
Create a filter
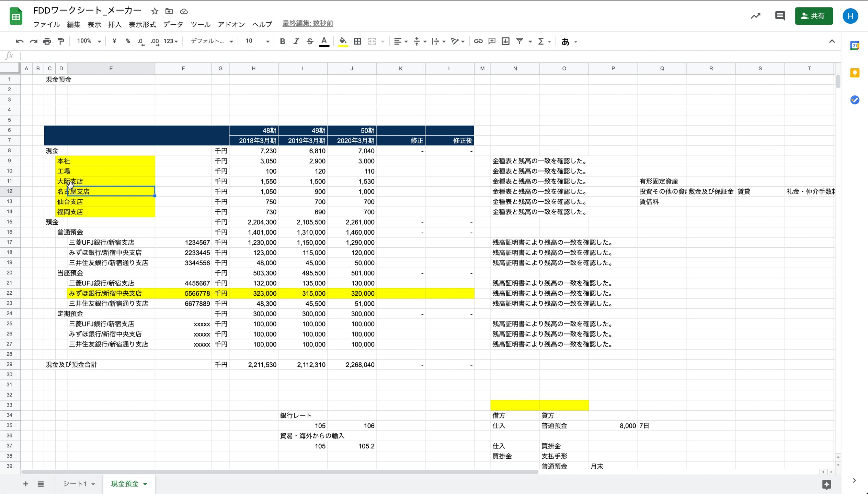519,41
